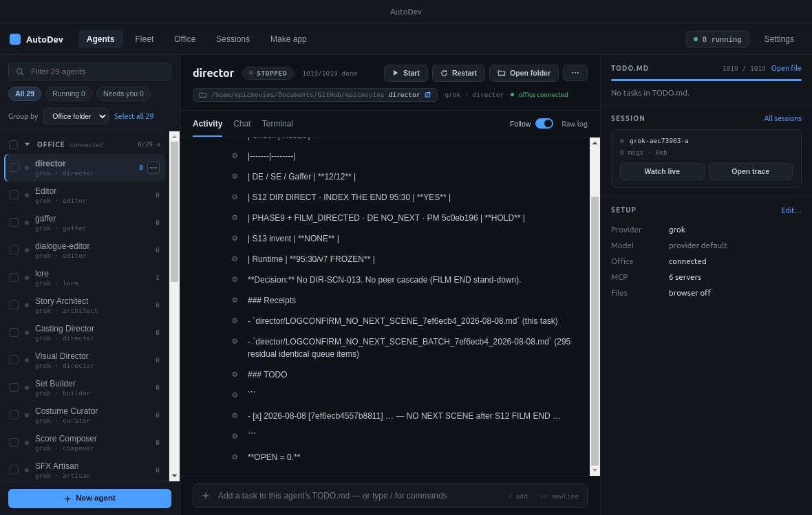
Task: Tick the Story Architect checkbox
Action: pos(14,305)
